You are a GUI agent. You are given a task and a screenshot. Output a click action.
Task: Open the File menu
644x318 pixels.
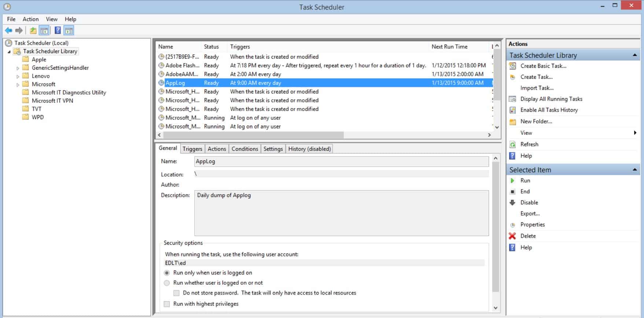(11, 19)
